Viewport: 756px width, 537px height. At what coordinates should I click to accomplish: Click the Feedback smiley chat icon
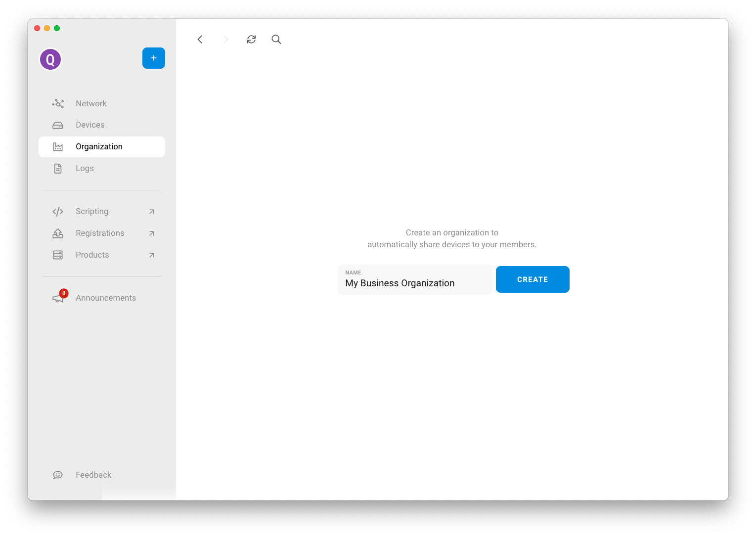point(58,475)
